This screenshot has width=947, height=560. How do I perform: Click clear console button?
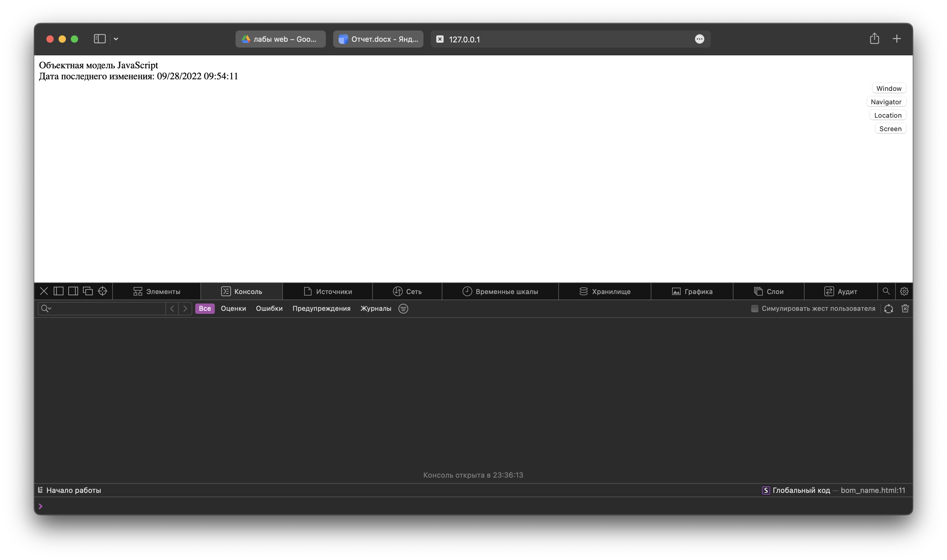[x=905, y=308]
